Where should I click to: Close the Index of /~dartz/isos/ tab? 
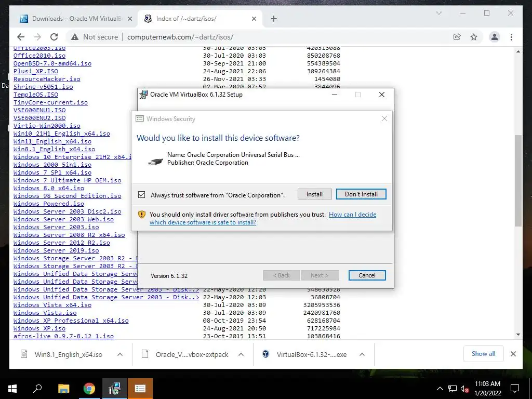(x=254, y=19)
